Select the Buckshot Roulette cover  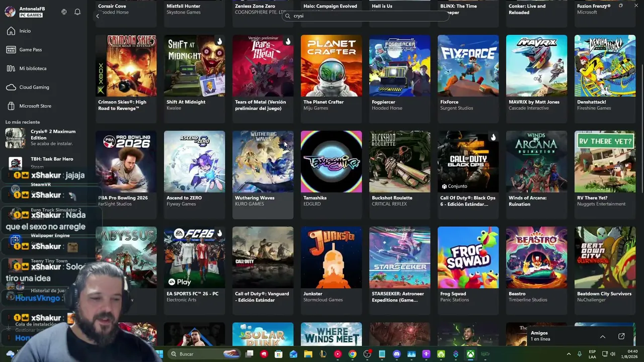[x=399, y=162]
